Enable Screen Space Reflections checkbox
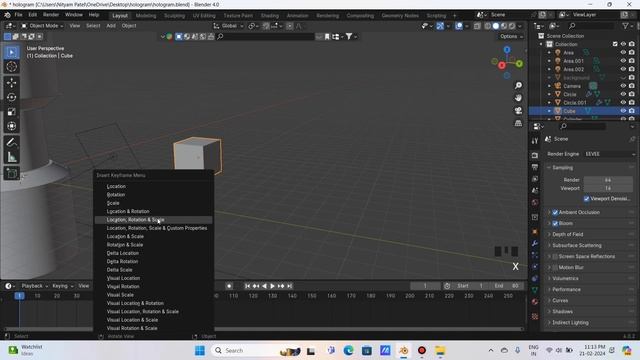The height and width of the screenshot is (360, 640). (555, 256)
